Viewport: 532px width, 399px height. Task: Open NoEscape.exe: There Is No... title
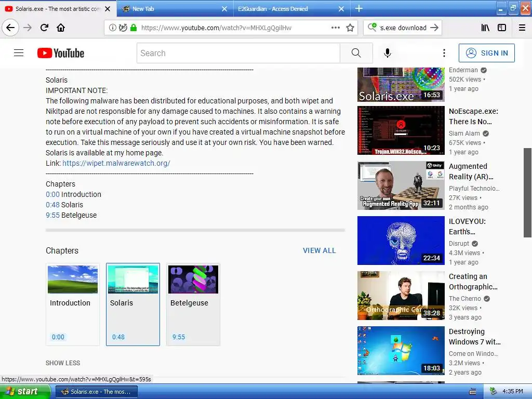tap(474, 116)
